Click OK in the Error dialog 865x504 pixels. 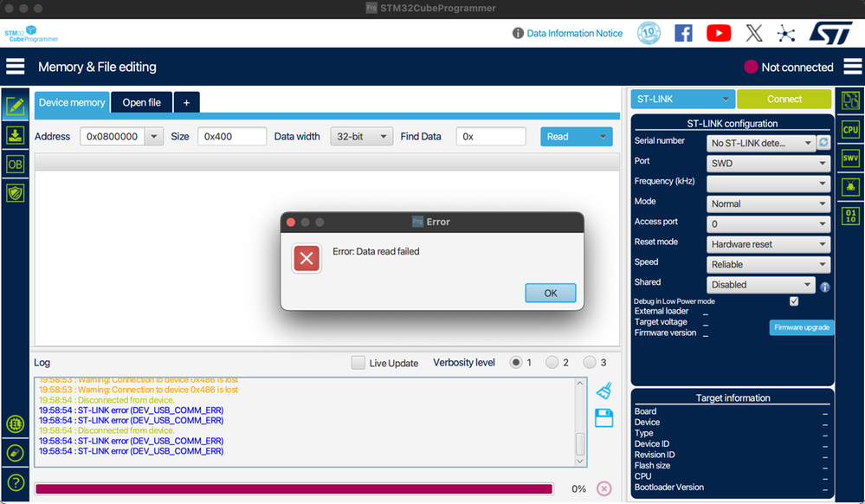point(551,293)
